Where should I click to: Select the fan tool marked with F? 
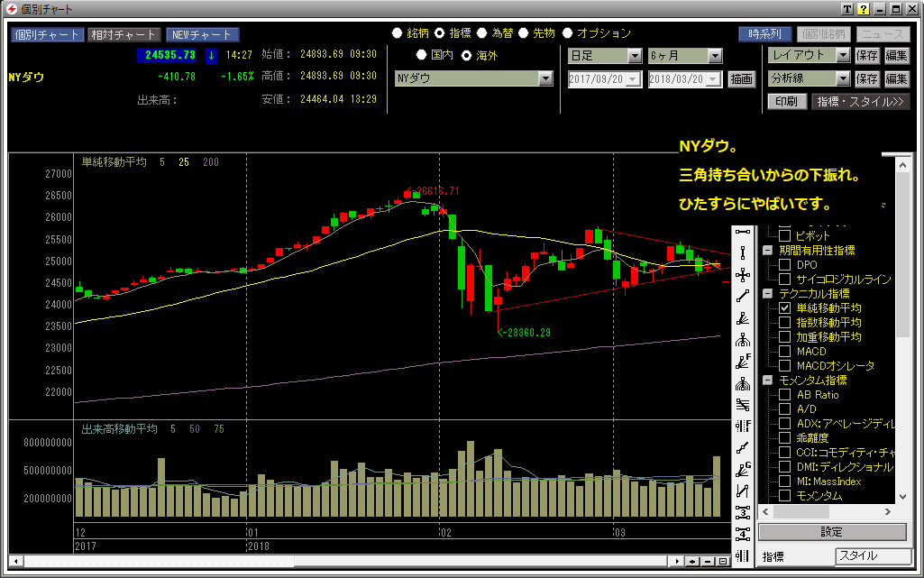click(x=743, y=362)
